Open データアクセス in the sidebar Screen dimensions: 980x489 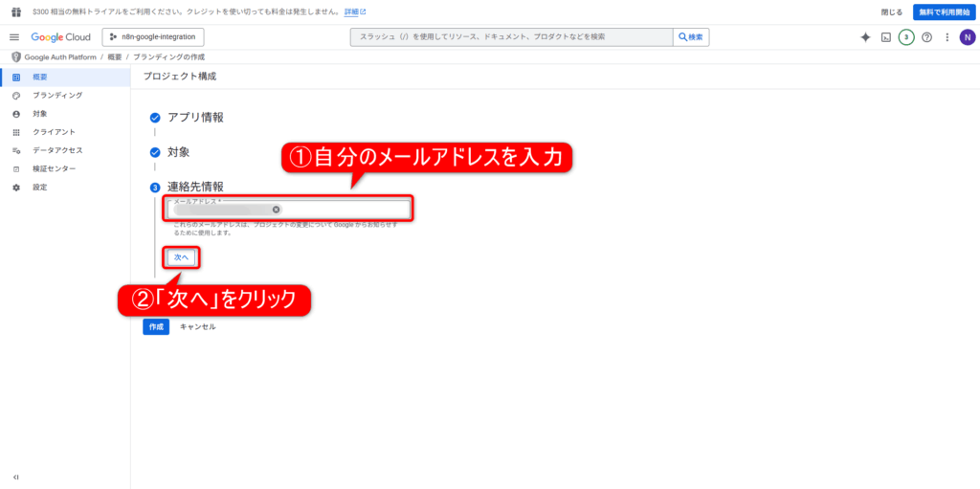57,150
